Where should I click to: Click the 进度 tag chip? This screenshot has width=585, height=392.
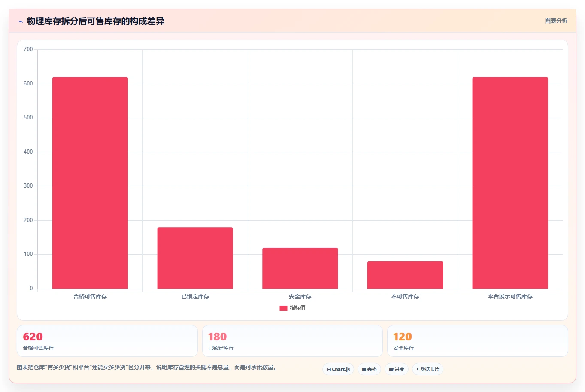(x=397, y=369)
